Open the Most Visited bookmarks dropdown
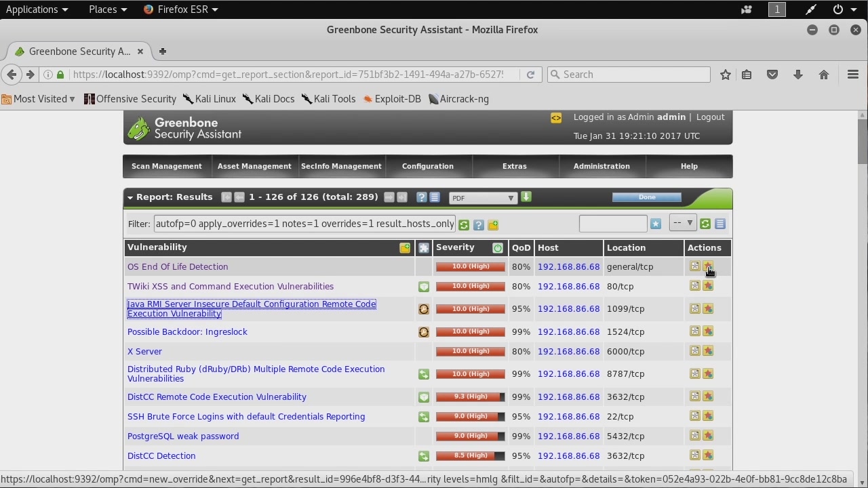This screenshot has width=868, height=488. 38,99
